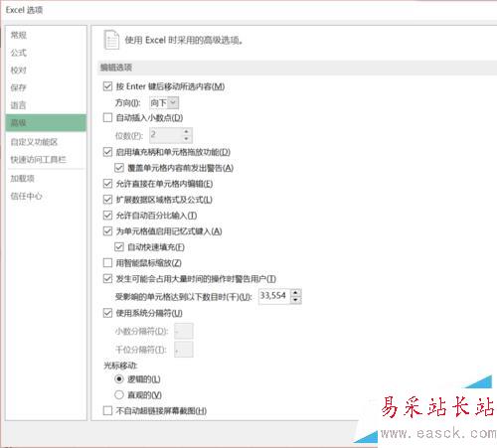Toggle 使用系统分隔符 checkbox
Viewport: 497px width, 448px height.
[107, 313]
